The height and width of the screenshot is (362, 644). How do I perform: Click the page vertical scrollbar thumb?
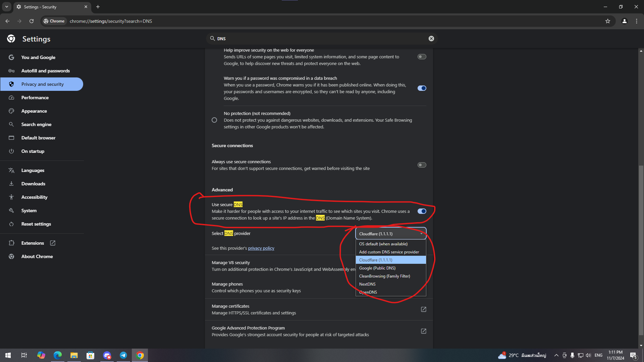click(641, 250)
